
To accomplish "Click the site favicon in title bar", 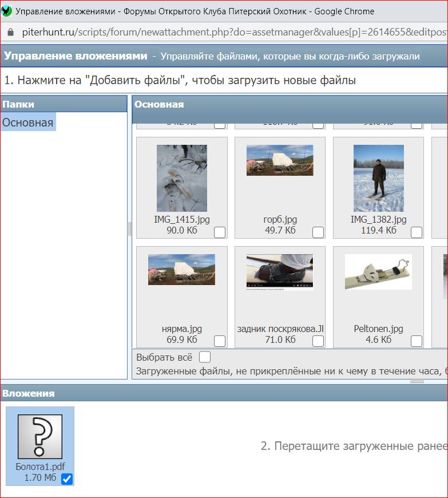I will (7, 11).
